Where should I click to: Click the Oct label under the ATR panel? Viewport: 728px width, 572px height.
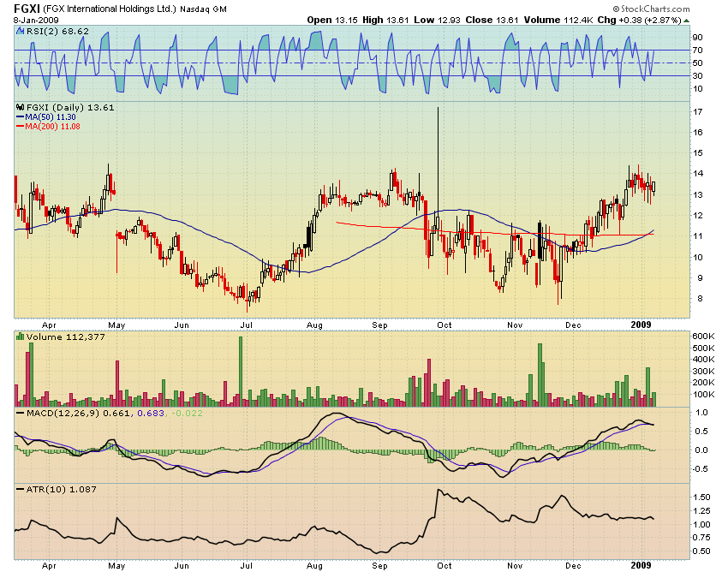click(445, 565)
